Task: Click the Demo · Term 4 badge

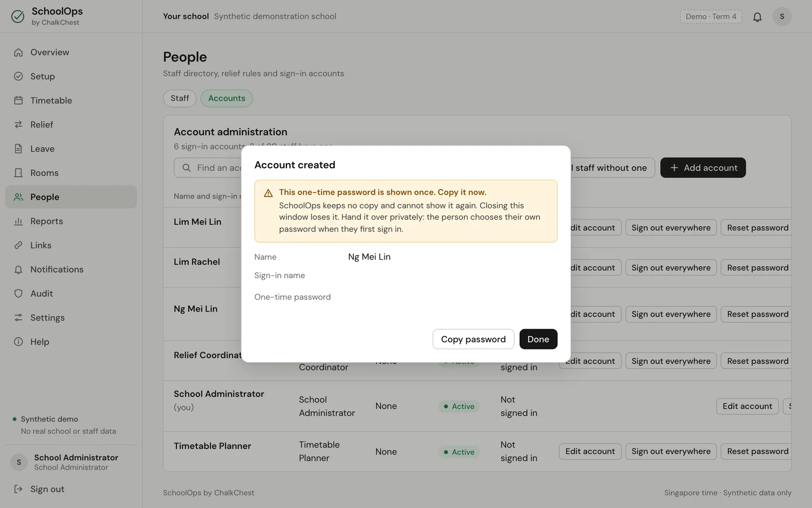Action: point(711,17)
